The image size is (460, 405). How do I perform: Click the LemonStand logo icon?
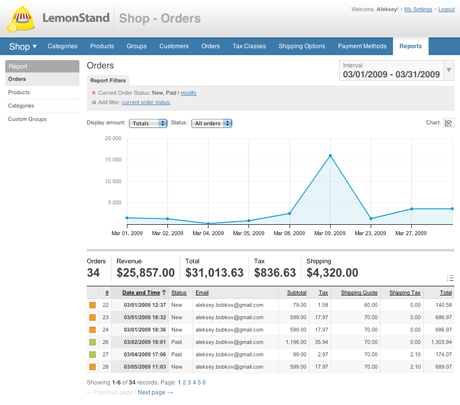click(x=21, y=19)
